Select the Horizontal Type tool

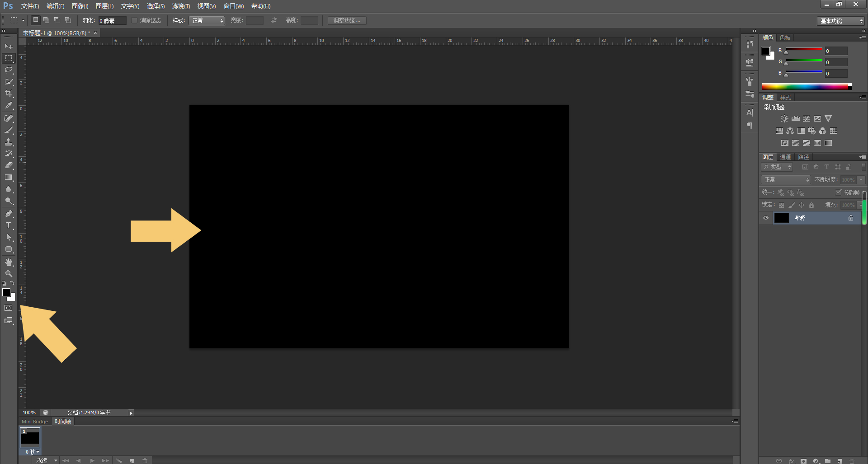coord(9,225)
